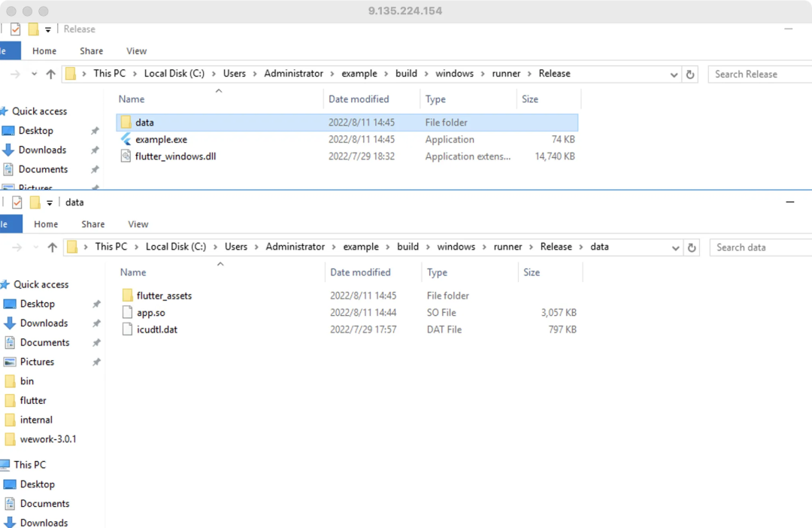The image size is (812, 528).
Task: Expand chevron after Release in data breadcrumb
Action: 581,247
